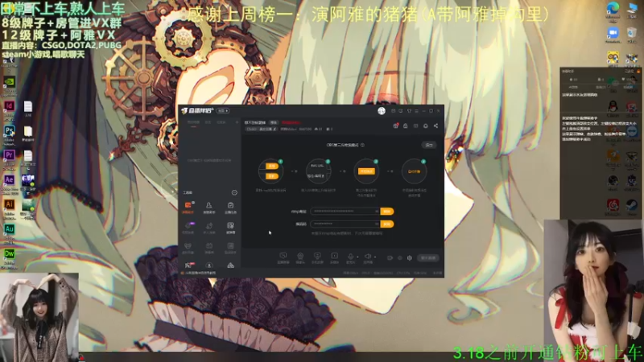Select the first scene tab in left panel

click(193, 122)
